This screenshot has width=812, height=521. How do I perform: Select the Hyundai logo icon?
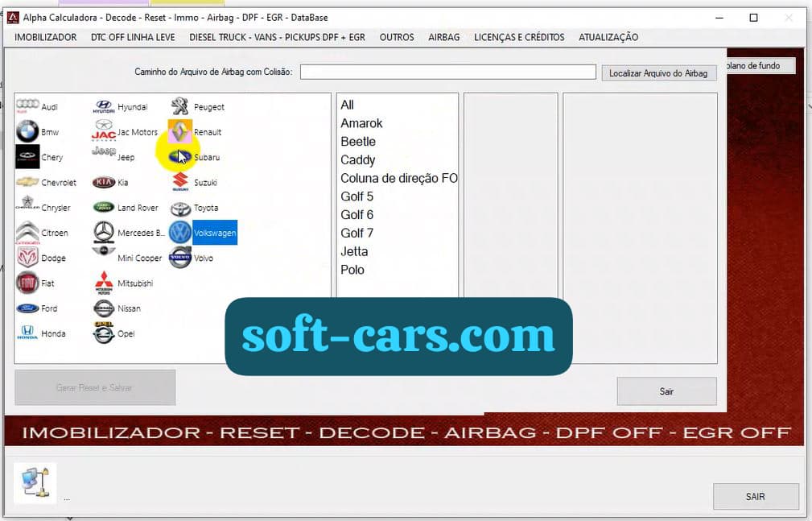click(x=104, y=106)
